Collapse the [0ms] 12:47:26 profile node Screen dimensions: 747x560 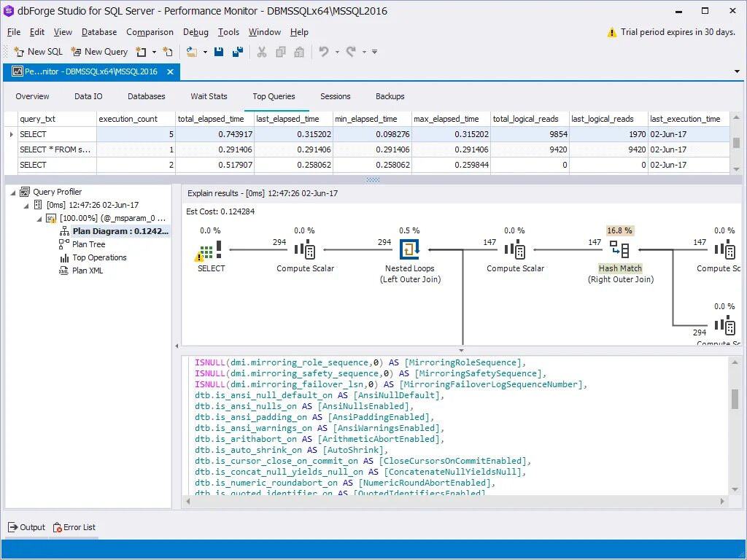coord(27,205)
